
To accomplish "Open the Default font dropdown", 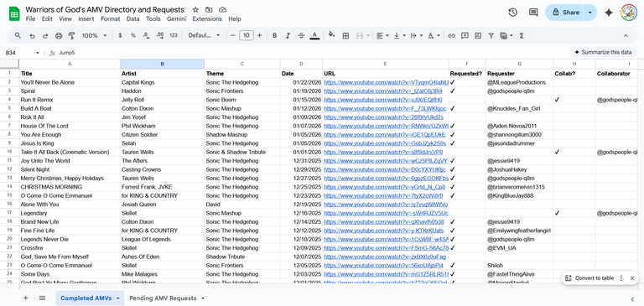I will coord(204,36).
